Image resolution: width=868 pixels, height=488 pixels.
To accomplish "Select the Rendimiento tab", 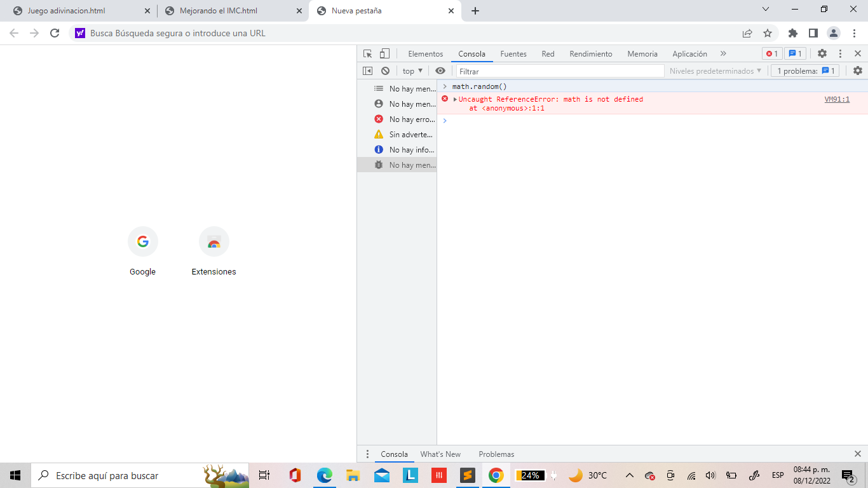I will pos(591,54).
